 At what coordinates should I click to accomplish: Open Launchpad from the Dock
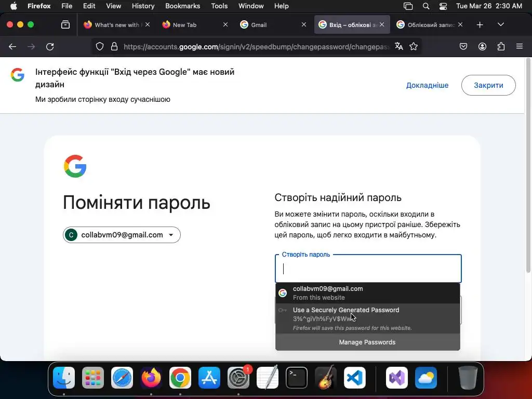(93, 378)
